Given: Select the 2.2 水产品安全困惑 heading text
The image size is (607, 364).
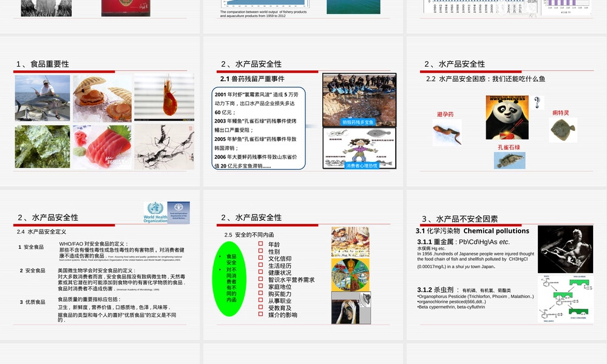Looking at the screenshot, I should (x=486, y=79).
